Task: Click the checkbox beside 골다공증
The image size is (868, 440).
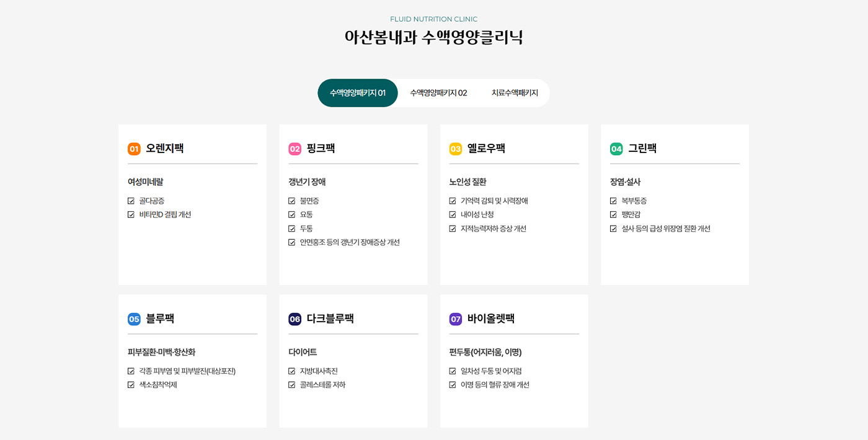Action: tap(131, 201)
